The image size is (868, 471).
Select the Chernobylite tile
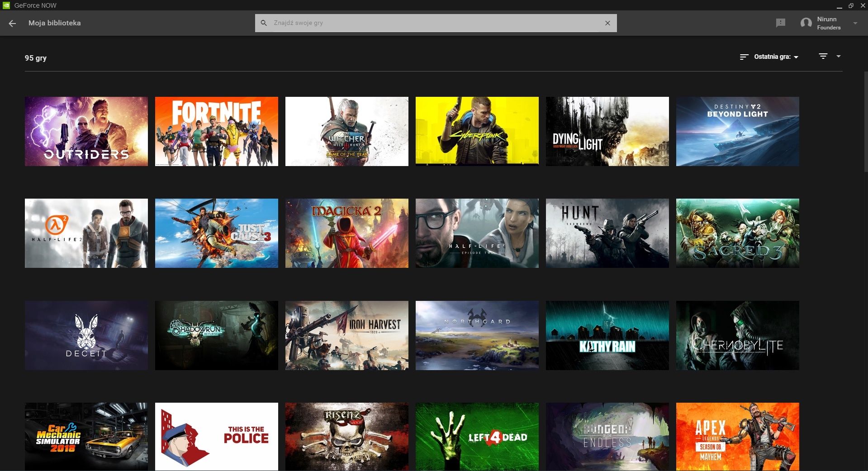(x=737, y=335)
